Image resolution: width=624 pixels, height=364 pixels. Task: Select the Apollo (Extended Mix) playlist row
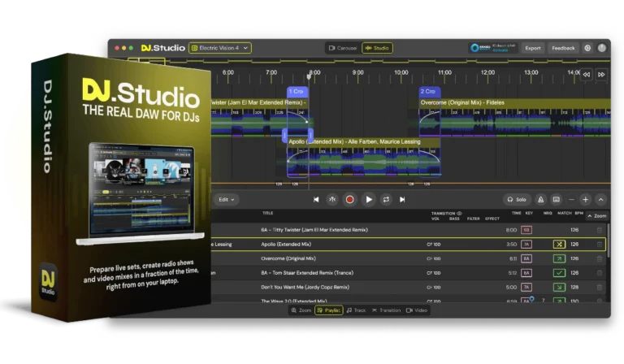click(408, 245)
